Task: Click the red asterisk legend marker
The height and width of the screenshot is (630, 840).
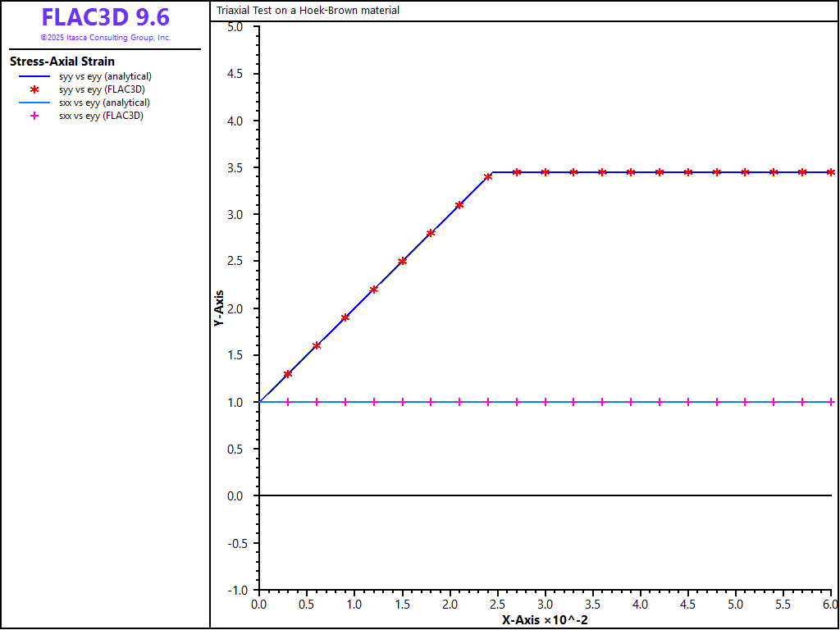Action: 34,89
